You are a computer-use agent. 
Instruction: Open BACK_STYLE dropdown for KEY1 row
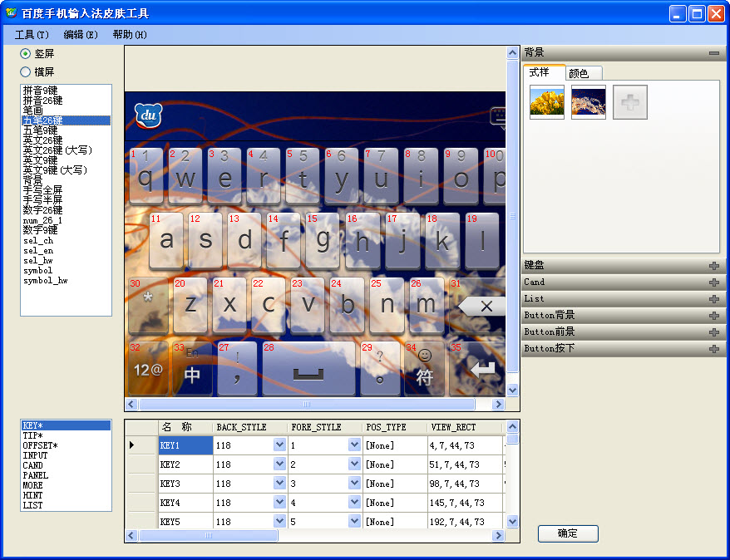(x=279, y=445)
